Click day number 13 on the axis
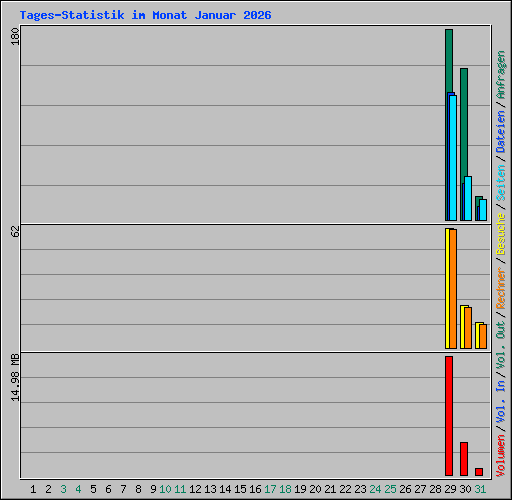512x500 pixels. [x=210, y=489]
